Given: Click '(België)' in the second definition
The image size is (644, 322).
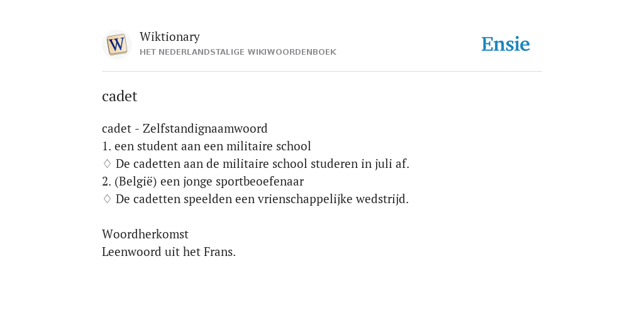Looking at the screenshot, I should (x=136, y=182).
